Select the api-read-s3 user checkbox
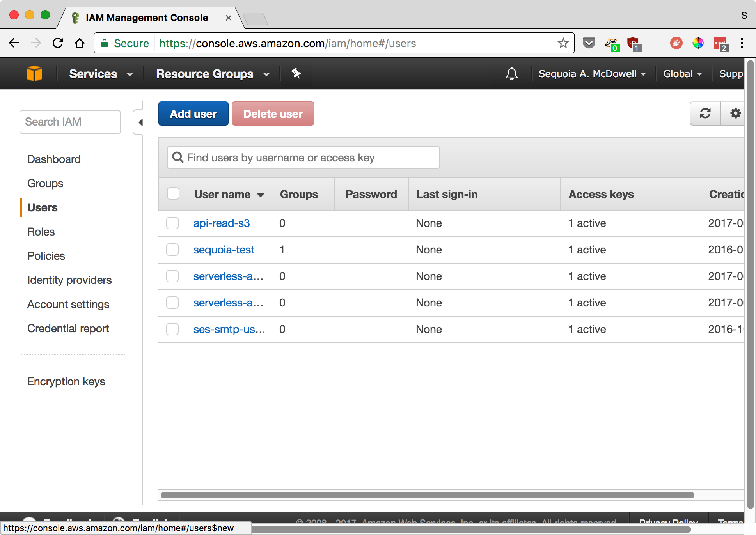 click(172, 223)
